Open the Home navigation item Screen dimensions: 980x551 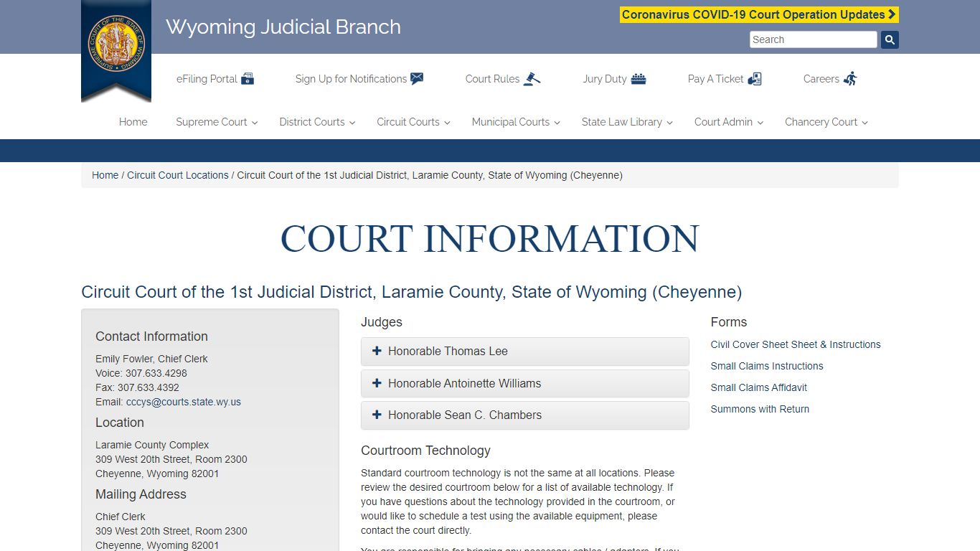133,122
